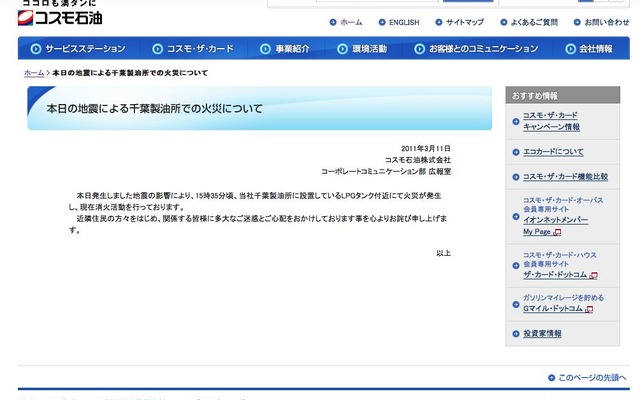Viewport: 640px width, 400px height.
Task: Click コスモ石油株式会社 text
Action: pos(418,160)
